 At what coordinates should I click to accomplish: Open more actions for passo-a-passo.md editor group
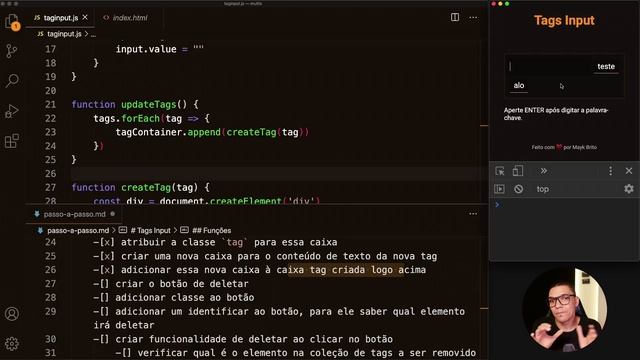point(473,213)
